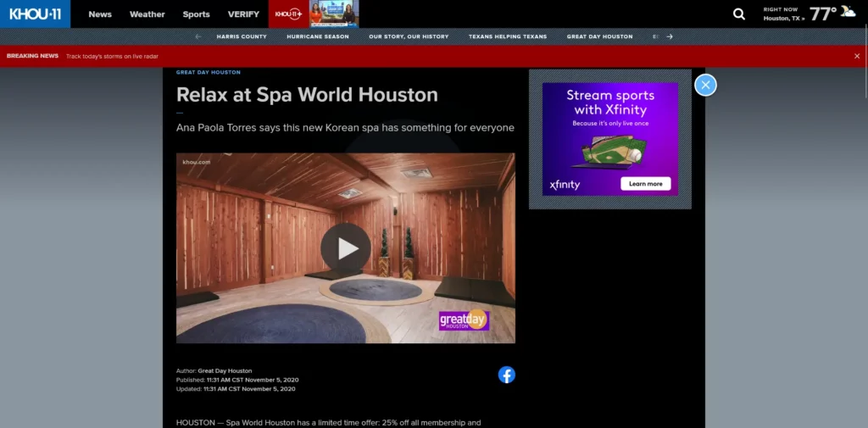The width and height of the screenshot is (868, 428).
Task: Dismiss the breaking news banner
Action: (x=857, y=56)
